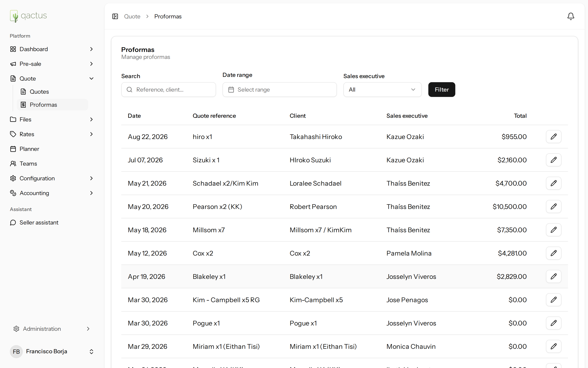Open the Teams sidebar item
The width and height of the screenshot is (588, 368).
52,164
